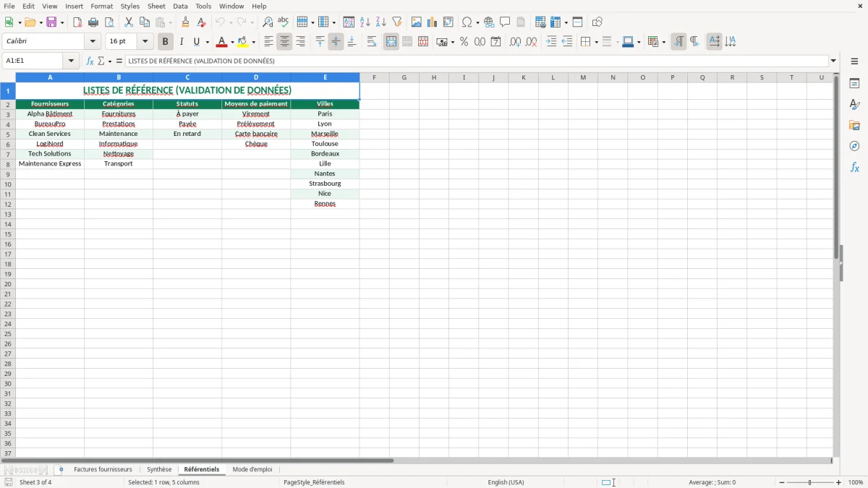
Task: Toggle Italic formatting
Action: tap(182, 42)
